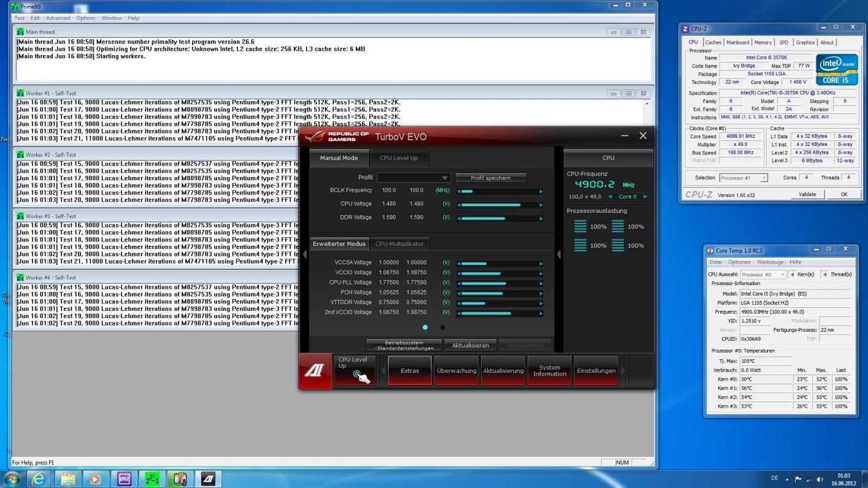This screenshot has height=488, width=868.
Task: Open the Caches tab in CPU-Z
Action: coord(713,42)
